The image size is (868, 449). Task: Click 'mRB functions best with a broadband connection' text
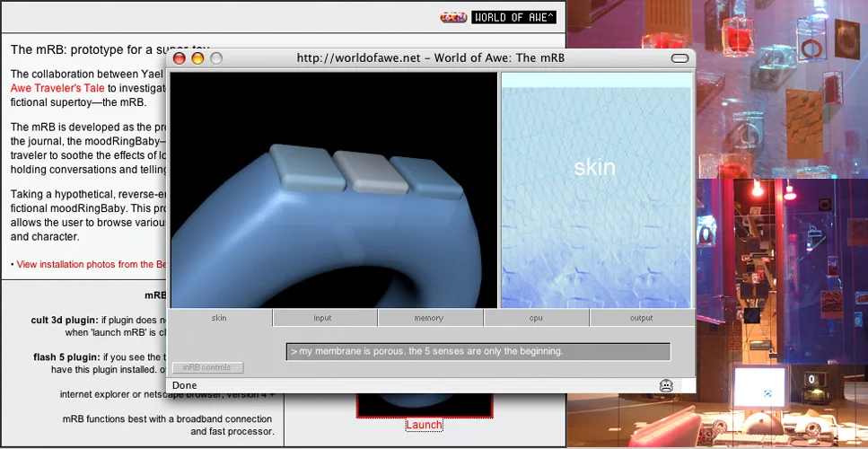(167, 419)
